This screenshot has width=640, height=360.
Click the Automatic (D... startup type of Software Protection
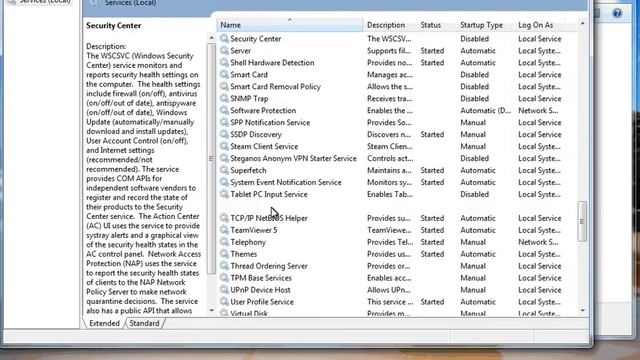point(485,110)
